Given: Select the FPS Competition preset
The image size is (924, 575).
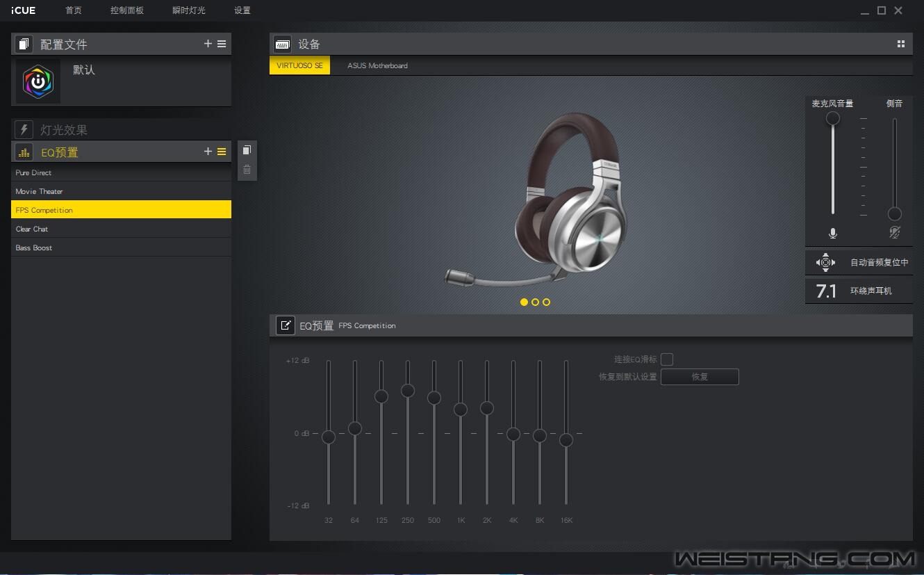Looking at the screenshot, I should (121, 210).
